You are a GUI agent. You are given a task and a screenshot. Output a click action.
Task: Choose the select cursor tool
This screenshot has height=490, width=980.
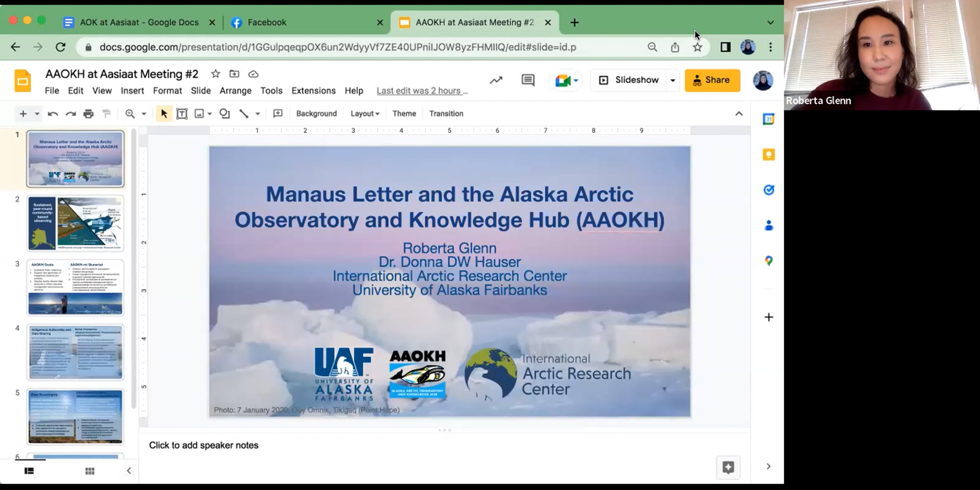pyautogui.click(x=164, y=114)
